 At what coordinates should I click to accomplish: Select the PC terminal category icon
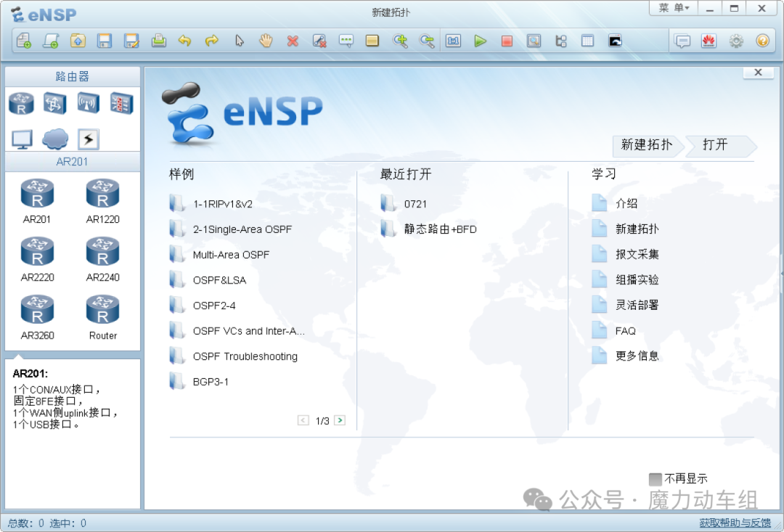[x=22, y=139]
